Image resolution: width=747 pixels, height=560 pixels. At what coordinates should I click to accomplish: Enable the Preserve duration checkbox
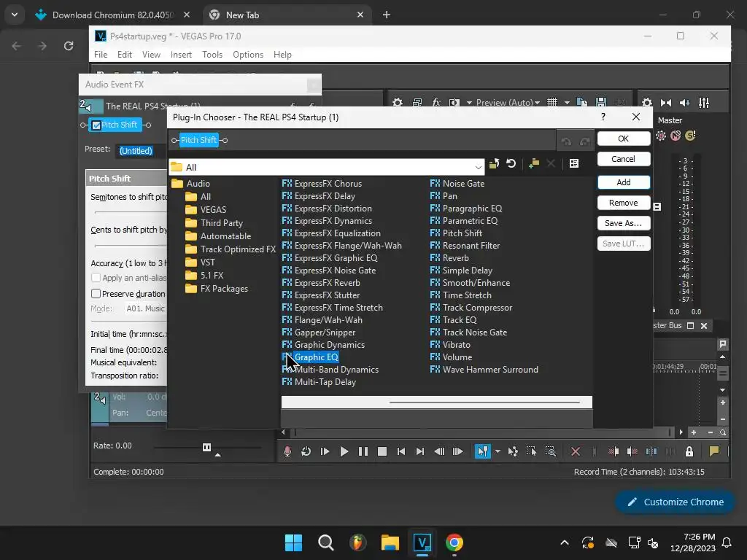tap(96, 294)
